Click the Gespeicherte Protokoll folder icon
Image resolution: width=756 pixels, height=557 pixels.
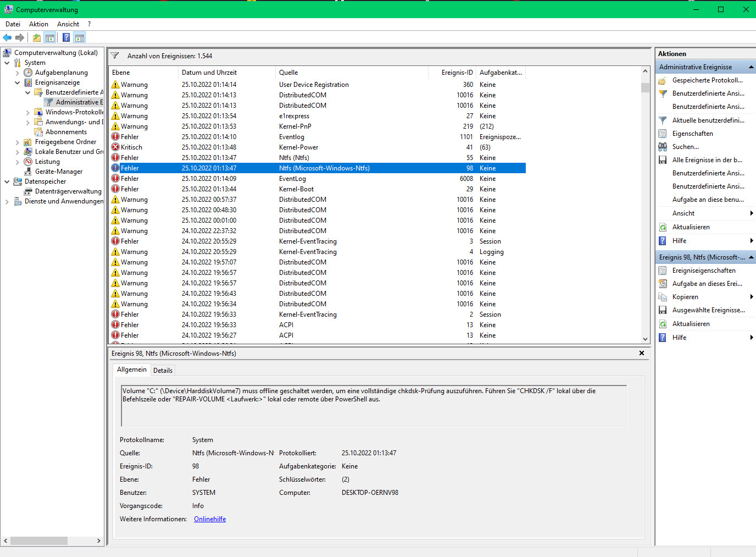click(663, 80)
